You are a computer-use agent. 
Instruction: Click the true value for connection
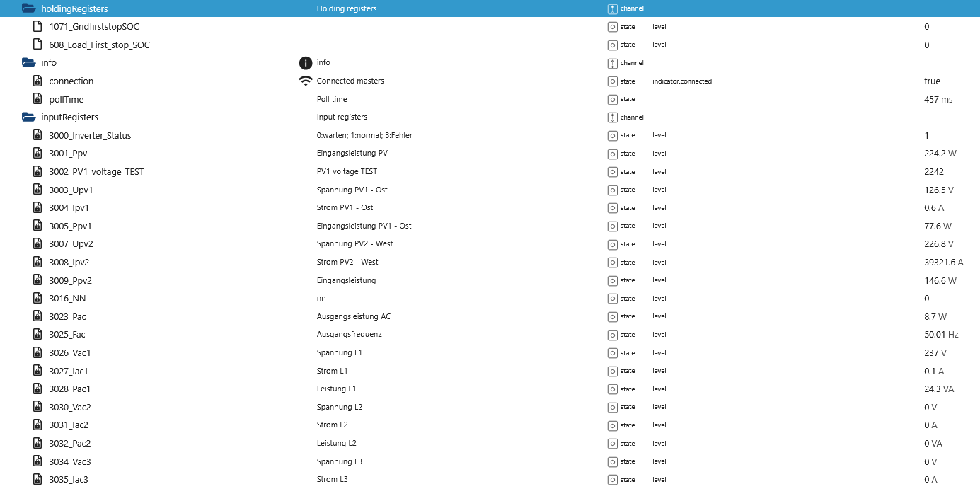(x=932, y=81)
